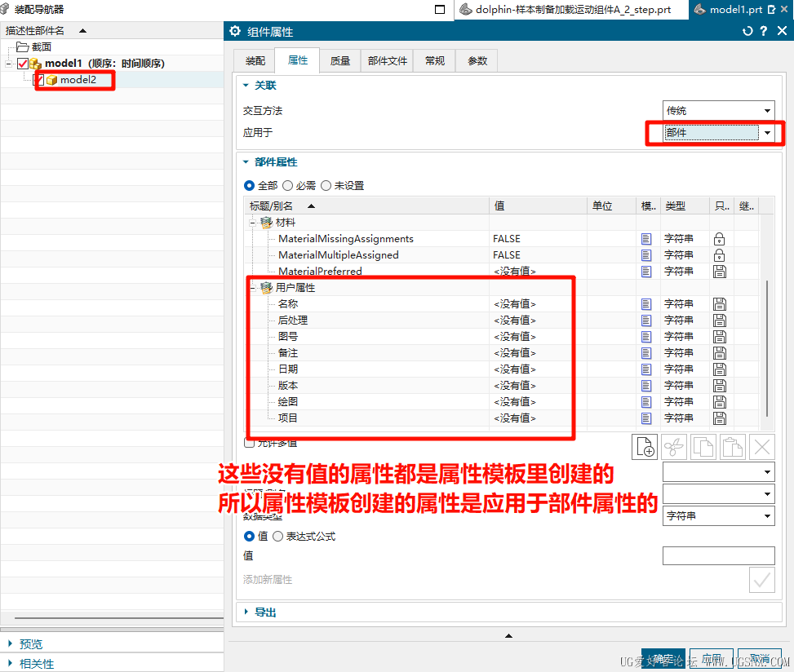The height and width of the screenshot is (672, 794).
Task: Click the reset icon in dialog title bar
Action: click(x=747, y=31)
